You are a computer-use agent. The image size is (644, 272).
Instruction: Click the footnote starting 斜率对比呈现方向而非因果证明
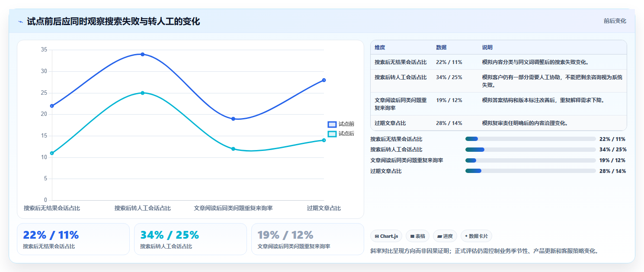[x=485, y=251]
